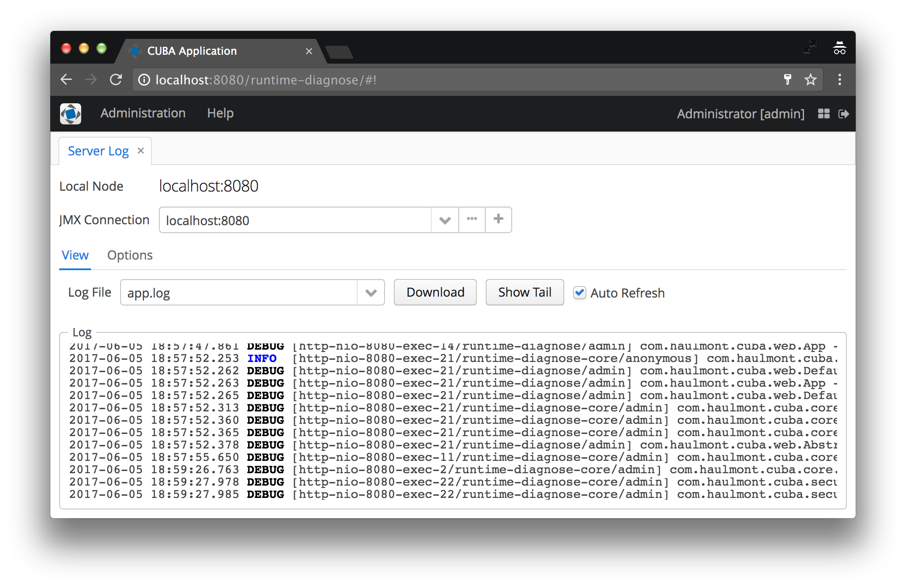This screenshot has width=906, height=588.
Task: Open JMX Connection lookup ellipsis button
Action: point(472,219)
